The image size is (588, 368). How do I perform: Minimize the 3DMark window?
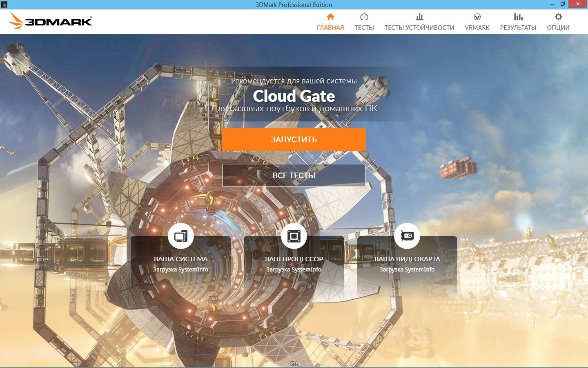[x=552, y=4]
